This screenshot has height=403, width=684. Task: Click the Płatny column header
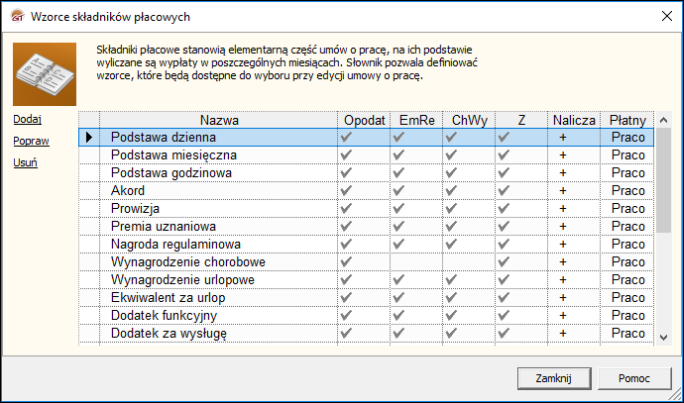(627, 119)
